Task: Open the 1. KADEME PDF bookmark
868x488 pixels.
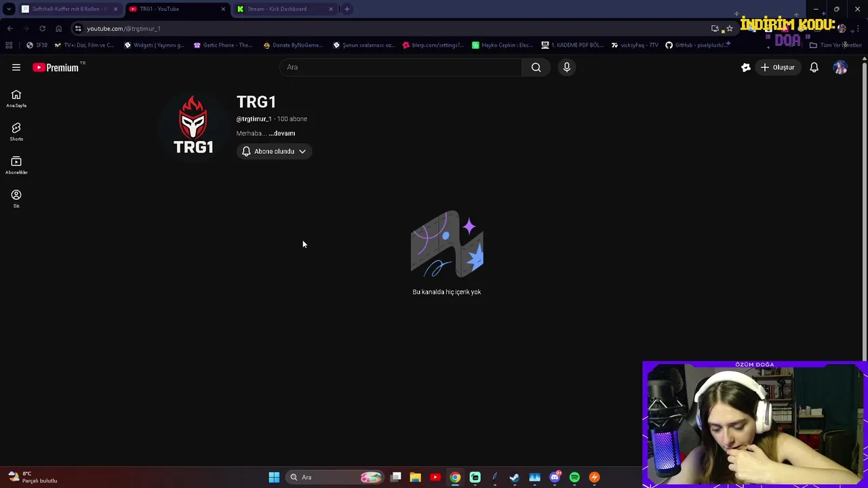Action: coord(572,45)
